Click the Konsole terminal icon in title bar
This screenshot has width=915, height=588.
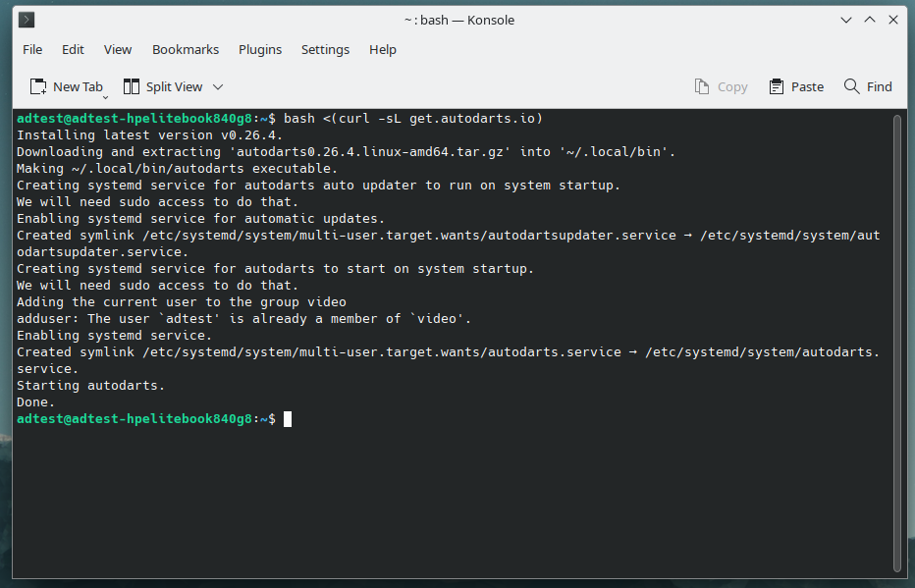(27, 20)
